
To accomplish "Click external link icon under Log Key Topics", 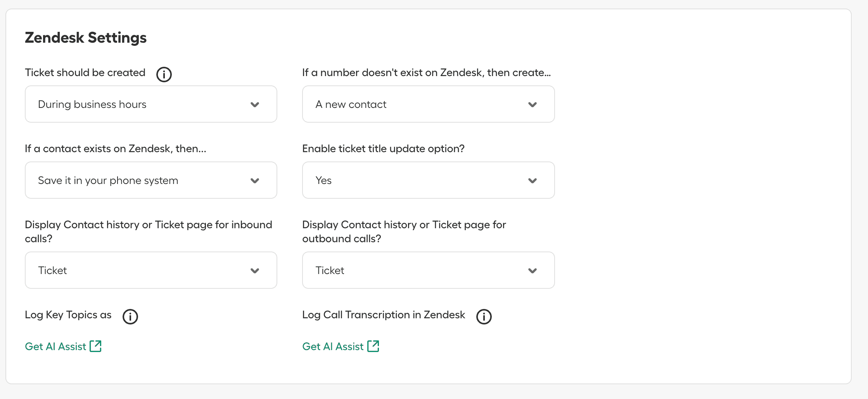I will [95, 346].
